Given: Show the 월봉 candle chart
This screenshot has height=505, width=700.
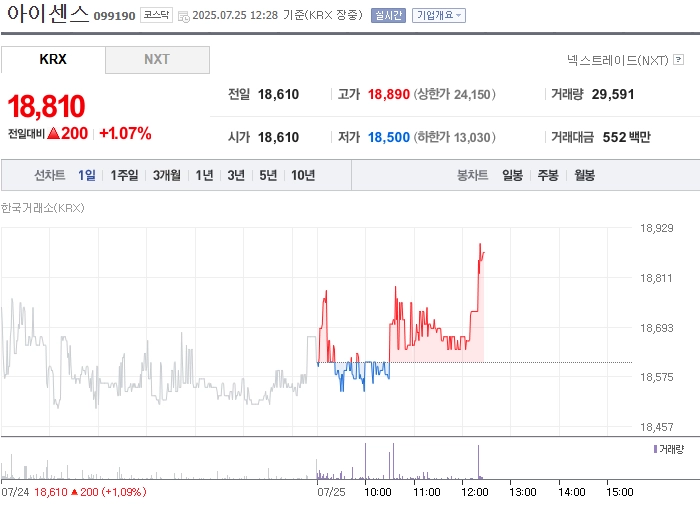Looking at the screenshot, I should [584, 175].
